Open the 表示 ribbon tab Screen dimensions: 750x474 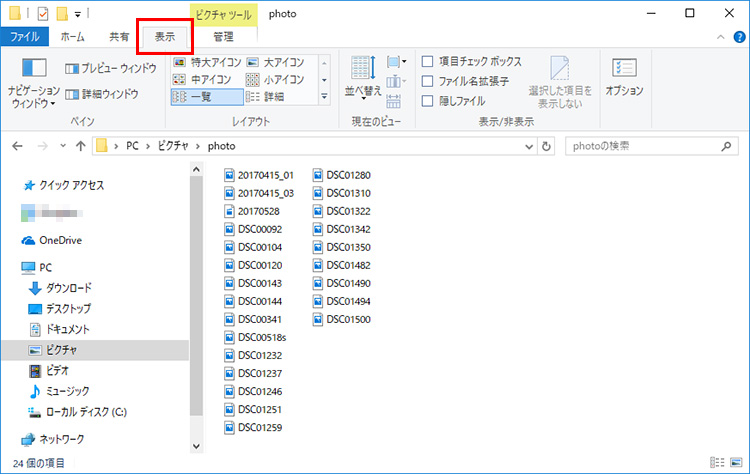[x=164, y=37]
